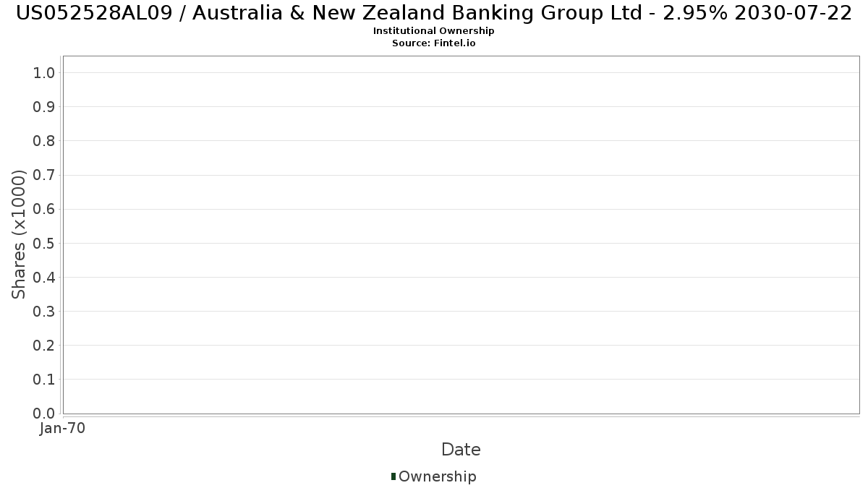Select the Jan-70 date axis label

click(63, 429)
